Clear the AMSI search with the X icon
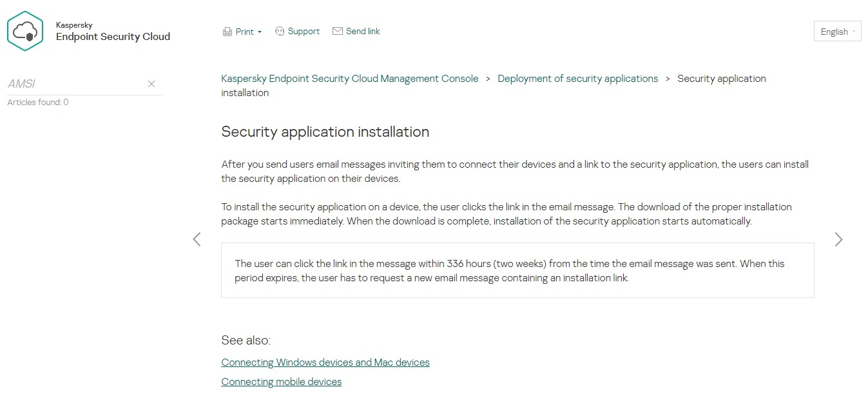This screenshot has width=868, height=398. pyautogui.click(x=151, y=84)
